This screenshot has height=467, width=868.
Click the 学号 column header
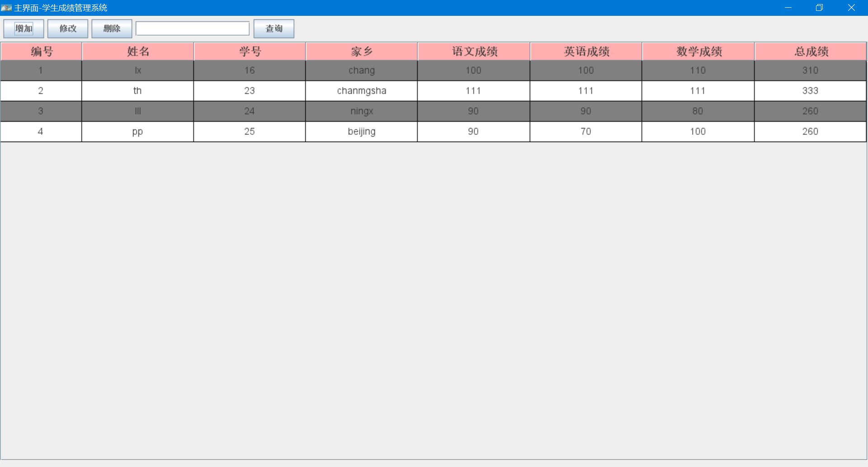[250, 52]
